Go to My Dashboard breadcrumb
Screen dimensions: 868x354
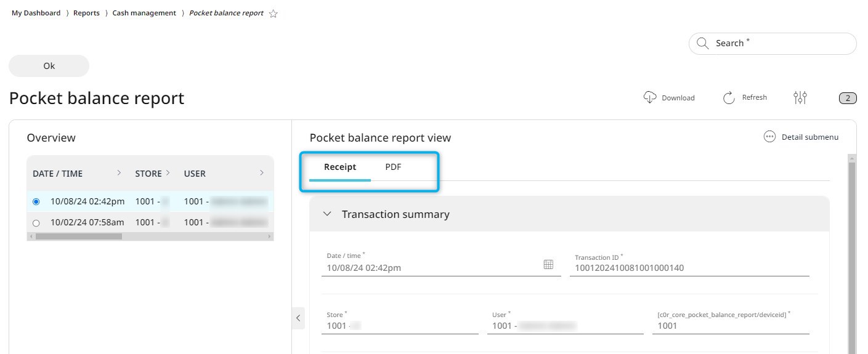pos(36,13)
